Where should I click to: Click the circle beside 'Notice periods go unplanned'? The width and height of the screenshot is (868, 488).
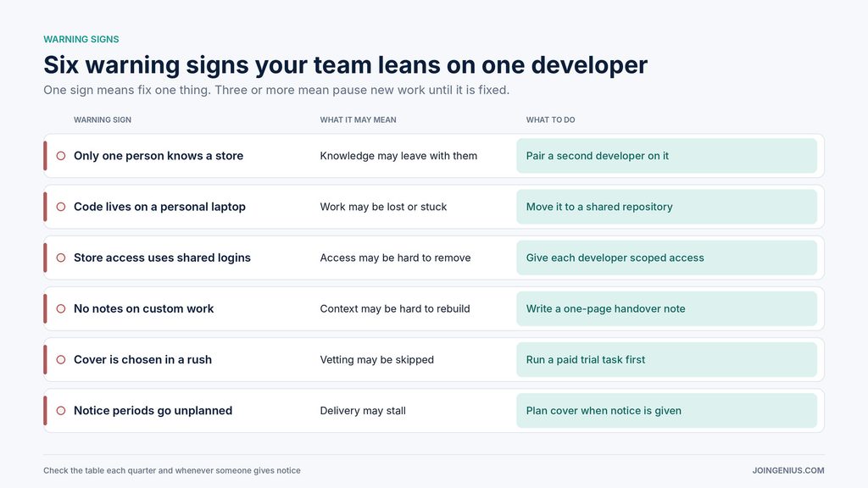point(61,411)
